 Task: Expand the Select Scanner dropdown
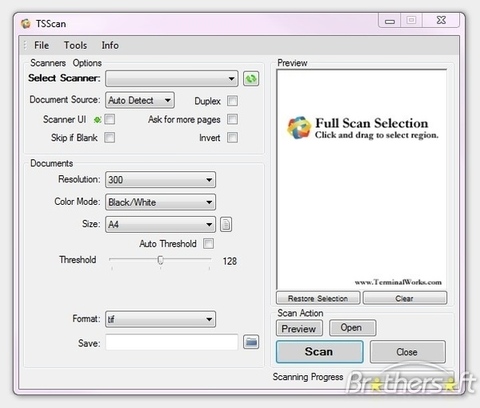172,79
